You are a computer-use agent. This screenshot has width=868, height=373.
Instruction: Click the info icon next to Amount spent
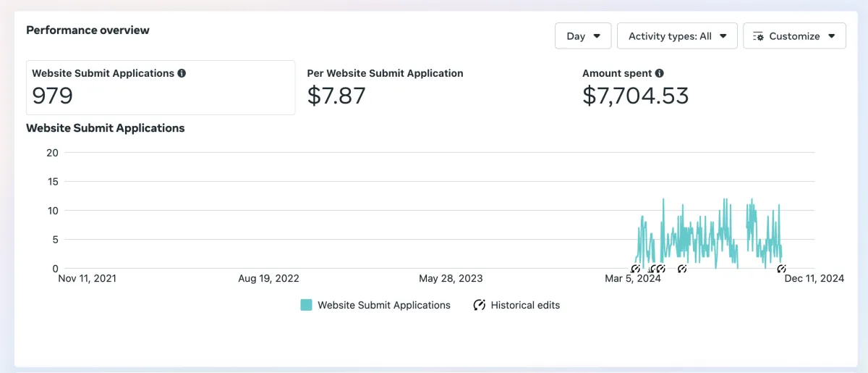point(659,73)
